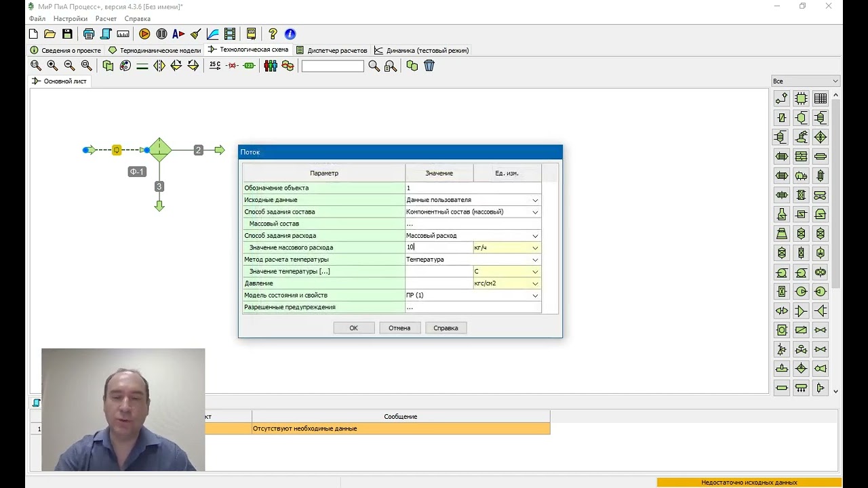Click the Давление value field

439,283
